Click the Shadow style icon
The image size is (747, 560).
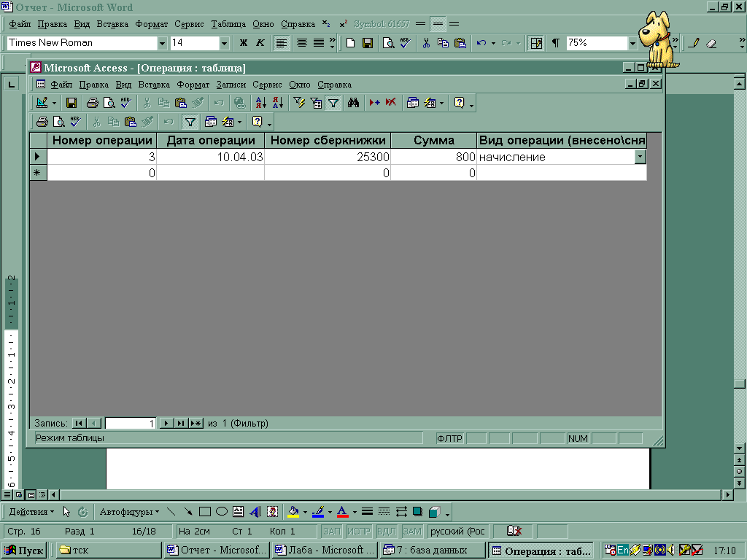coord(417,512)
